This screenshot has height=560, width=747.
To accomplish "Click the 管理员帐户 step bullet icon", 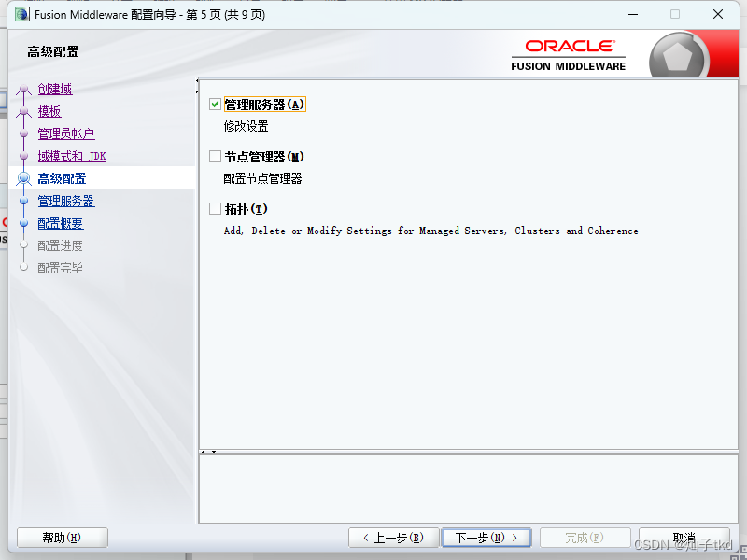I will point(24,133).
